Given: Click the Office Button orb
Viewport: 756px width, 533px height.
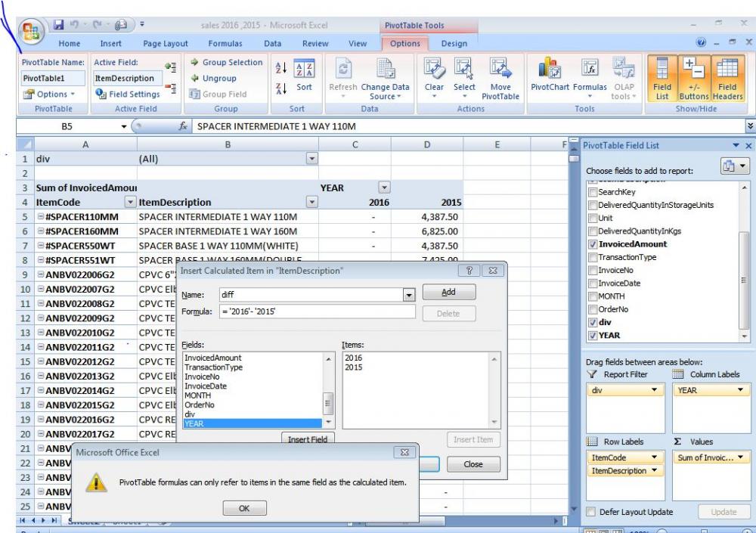Looking at the screenshot, I should (31, 32).
